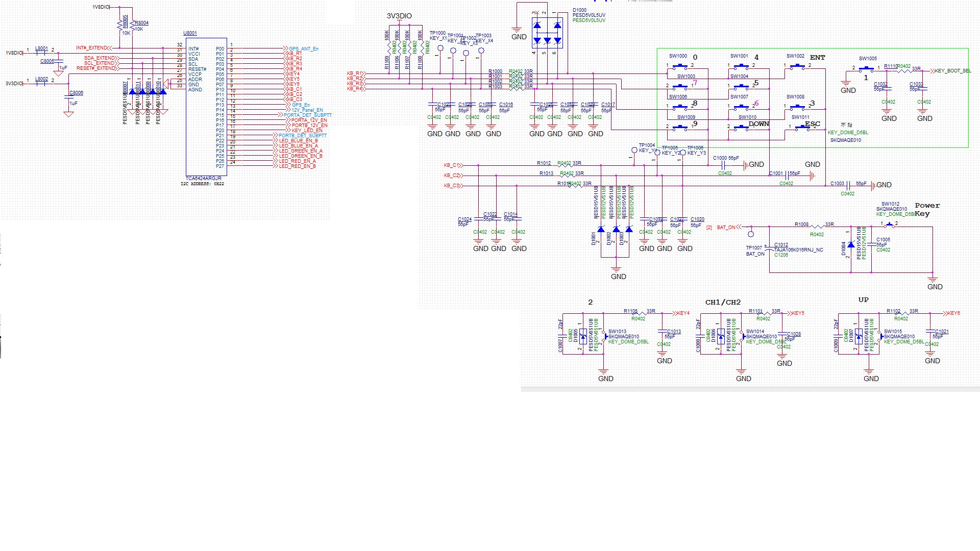Click the TAJA106K016RNJ_NC part text
The width and height of the screenshot is (980, 551).
799,250
